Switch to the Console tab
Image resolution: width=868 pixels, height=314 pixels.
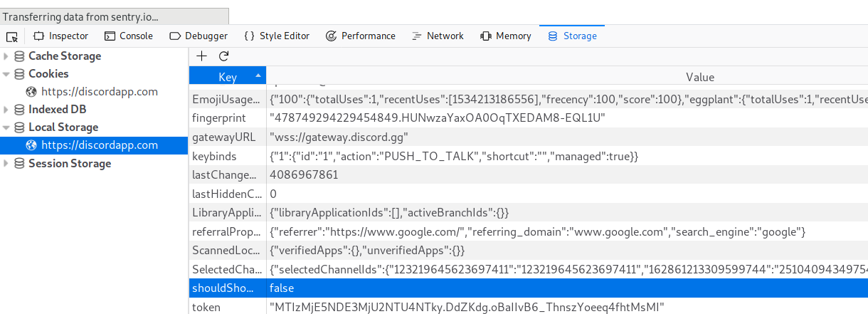tap(129, 36)
